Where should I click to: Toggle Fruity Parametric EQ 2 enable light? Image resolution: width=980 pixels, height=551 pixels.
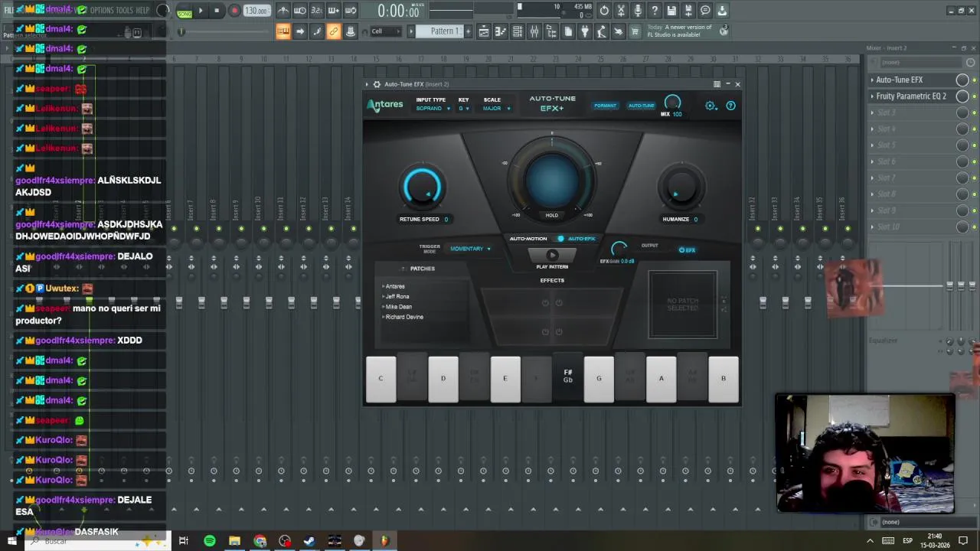point(975,96)
